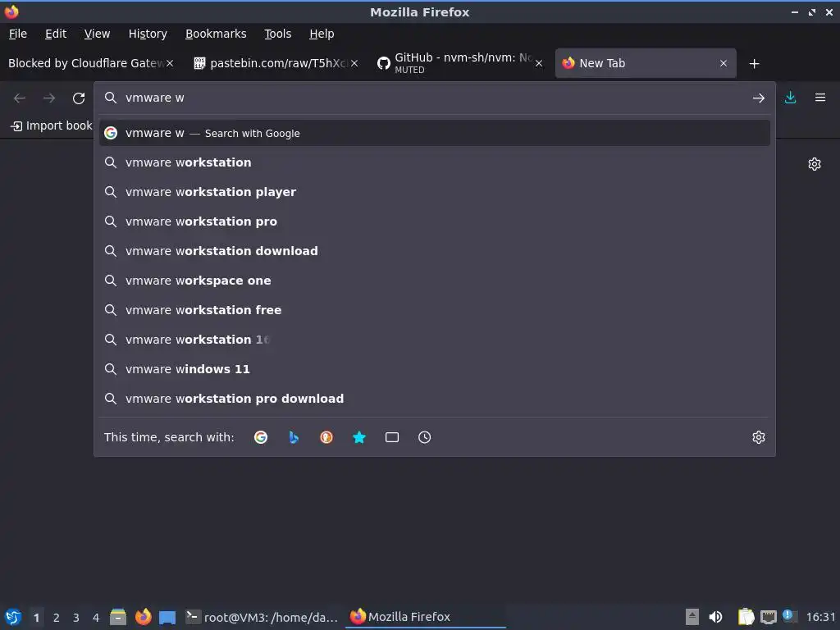The width and height of the screenshot is (840, 630).
Task: Go back using the back arrow
Action: click(x=20, y=98)
